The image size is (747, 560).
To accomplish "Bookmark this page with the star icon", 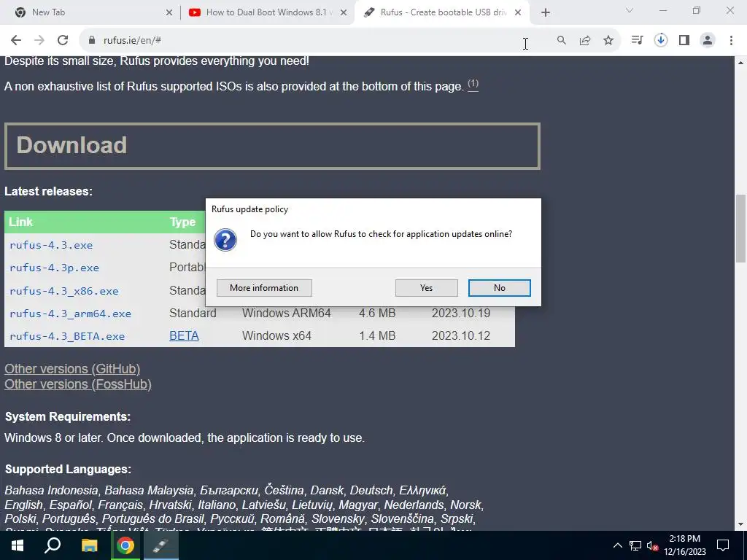I will (x=608, y=41).
